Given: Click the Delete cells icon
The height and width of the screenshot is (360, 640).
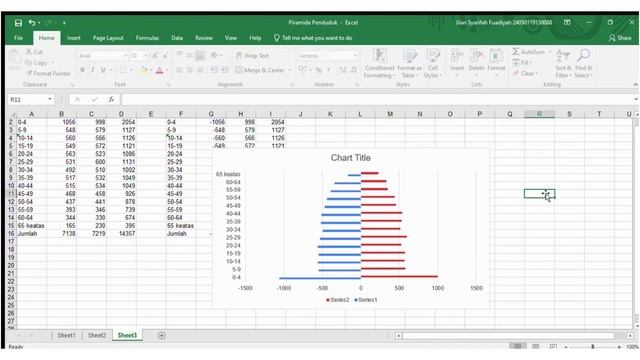Looking at the screenshot, I should (x=476, y=56).
